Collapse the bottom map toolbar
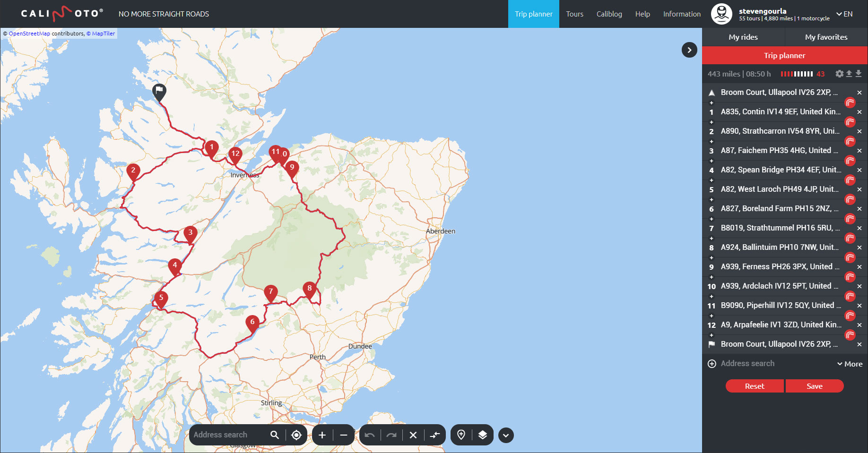The width and height of the screenshot is (868, 453). click(506, 435)
